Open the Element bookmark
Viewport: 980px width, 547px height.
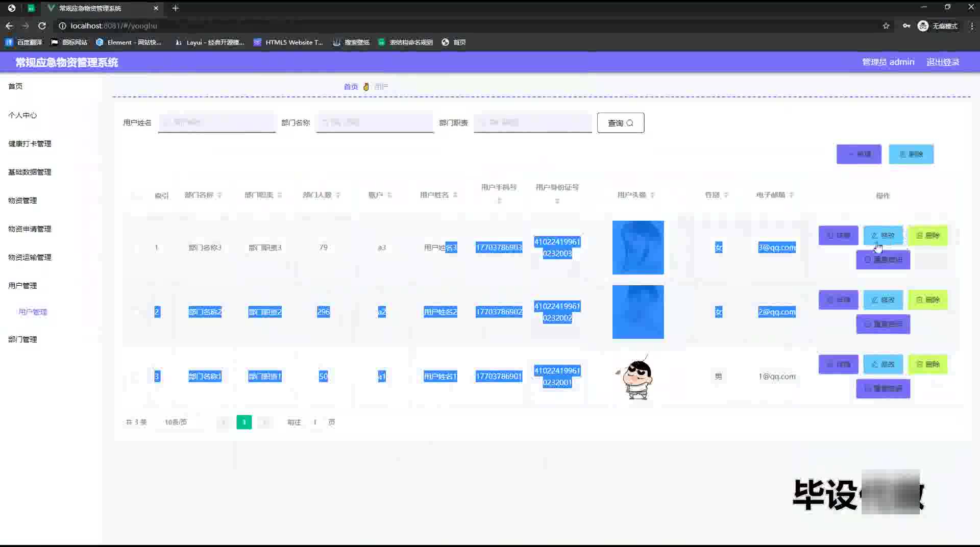point(129,42)
